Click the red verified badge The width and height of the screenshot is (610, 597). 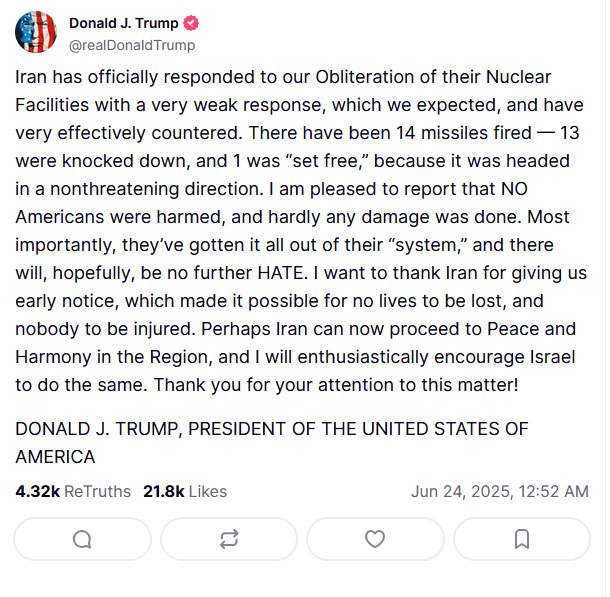tap(191, 23)
